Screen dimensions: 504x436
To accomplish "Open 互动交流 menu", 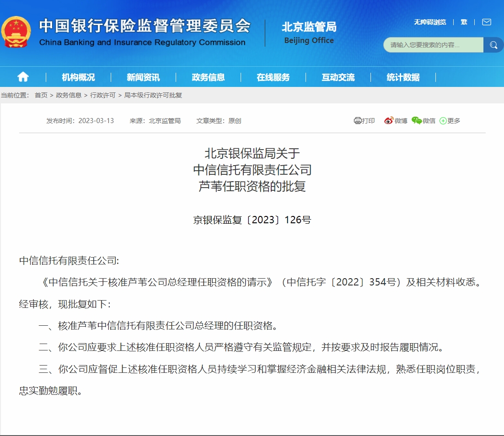I will (x=338, y=77).
